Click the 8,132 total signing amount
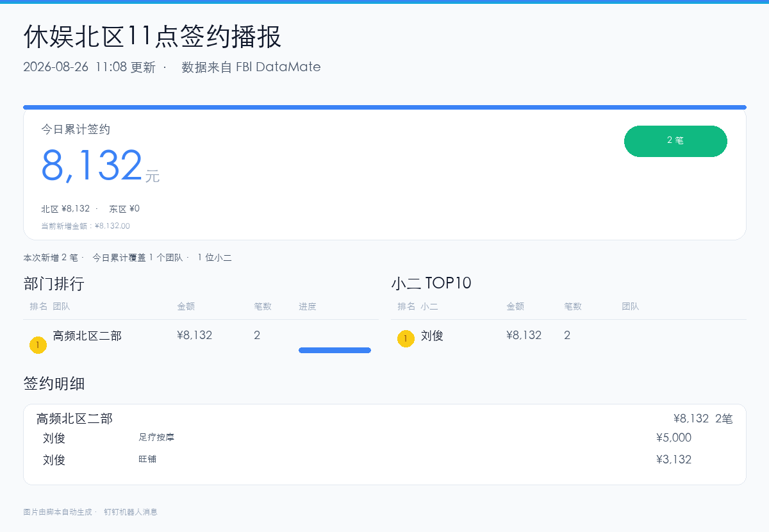The height and width of the screenshot is (532, 769). (92, 165)
